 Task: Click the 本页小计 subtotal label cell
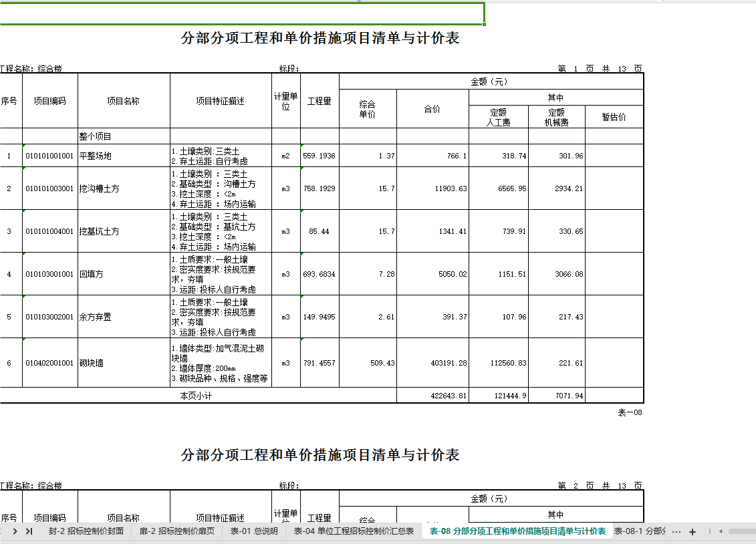[x=198, y=396]
